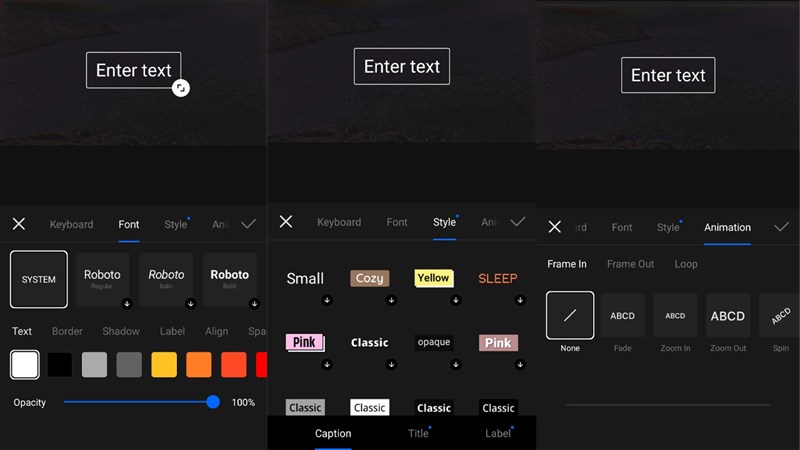Select the active Animation tab
The width and height of the screenshot is (800, 450).
point(728,227)
